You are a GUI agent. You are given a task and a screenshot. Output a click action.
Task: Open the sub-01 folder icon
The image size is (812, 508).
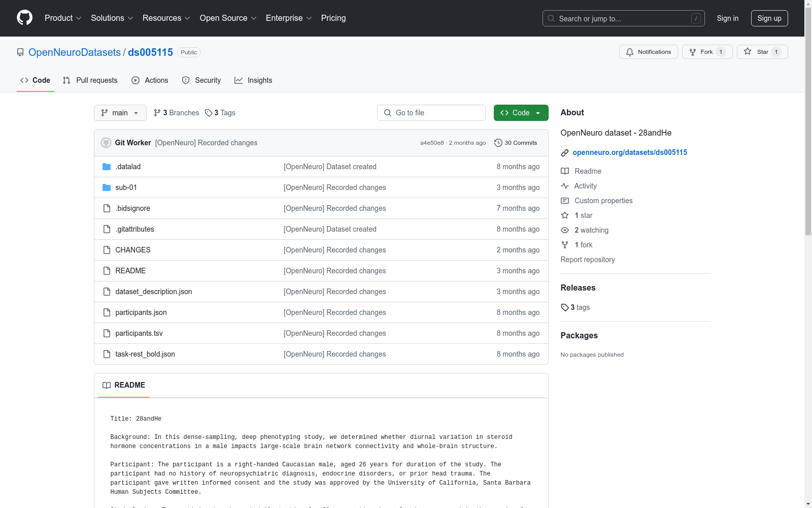coord(107,187)
